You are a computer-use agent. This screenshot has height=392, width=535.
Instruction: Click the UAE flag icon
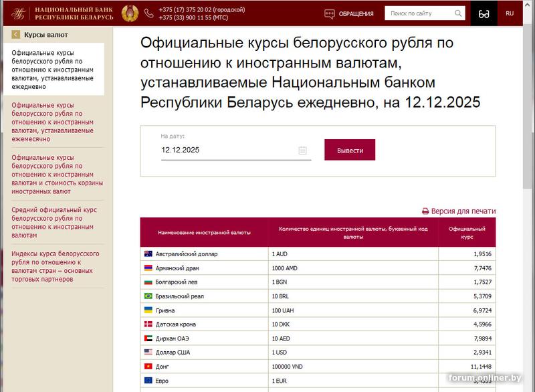click(148, 338)
